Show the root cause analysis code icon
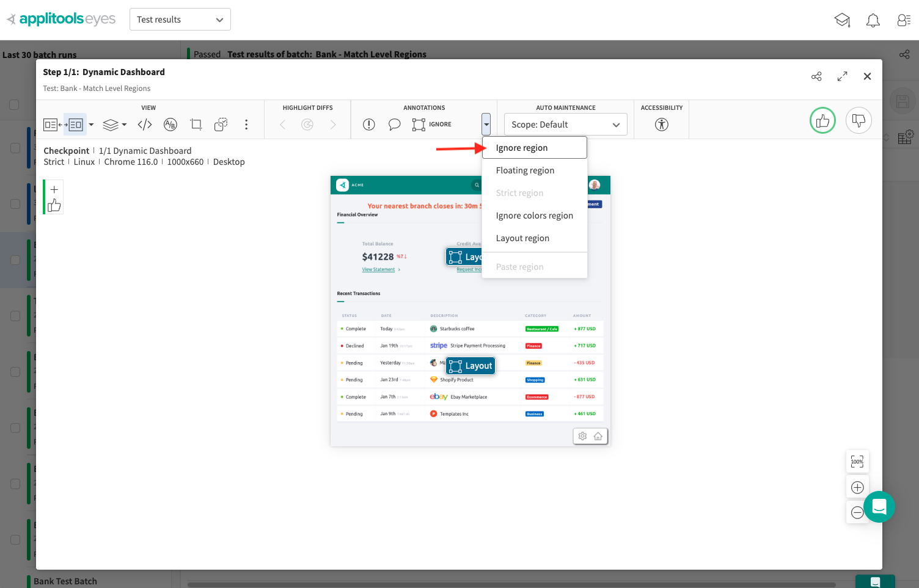Viewport: 919px width, 588px height. (x=145, y=125)
